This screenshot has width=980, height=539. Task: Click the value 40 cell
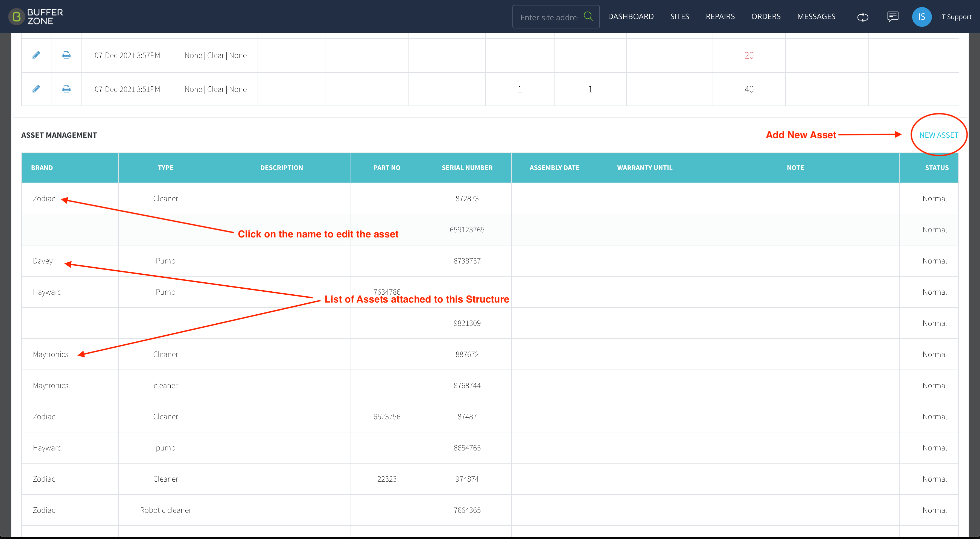click(749, 89)
